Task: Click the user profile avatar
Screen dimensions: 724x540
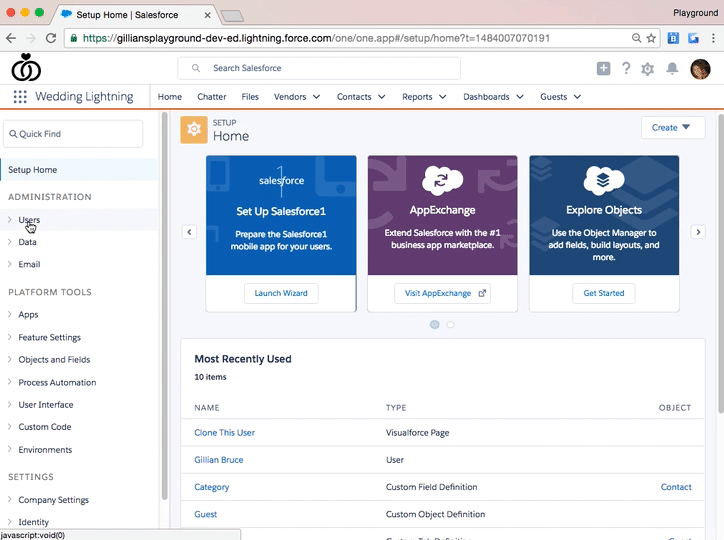Action: pyautogui.click(x=700, y=69)
